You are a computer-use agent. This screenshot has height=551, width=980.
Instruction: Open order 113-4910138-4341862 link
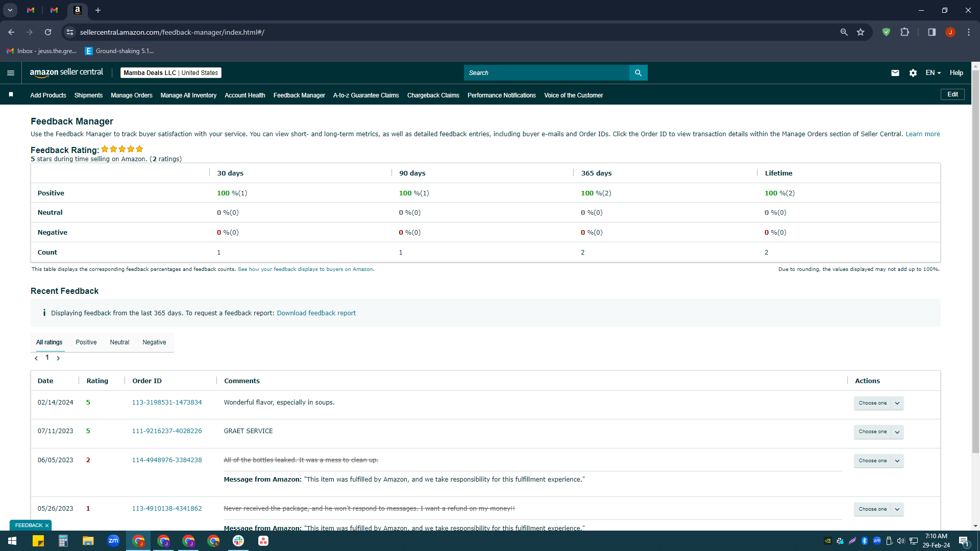pyautogui.click(x=167, y=509)
